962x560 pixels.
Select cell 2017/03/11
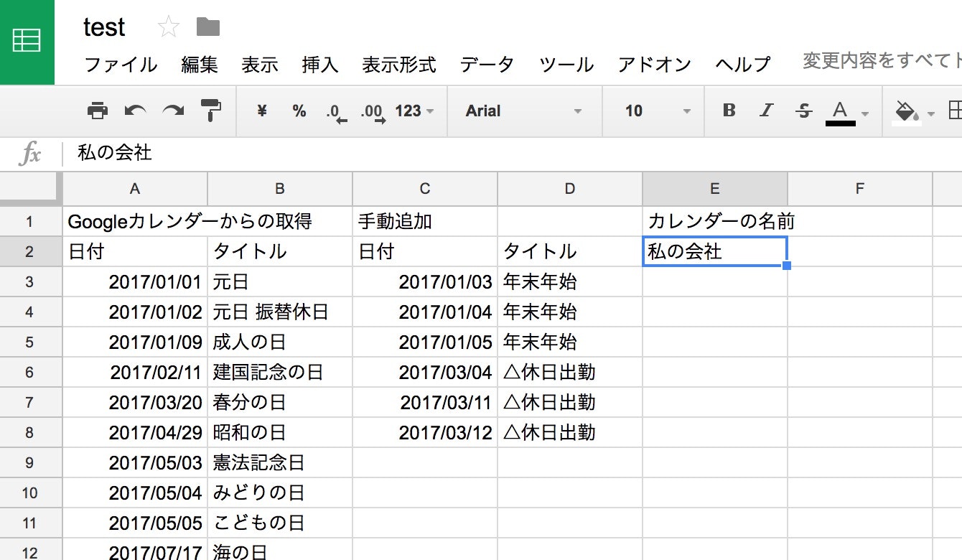[x=425, y=402]
